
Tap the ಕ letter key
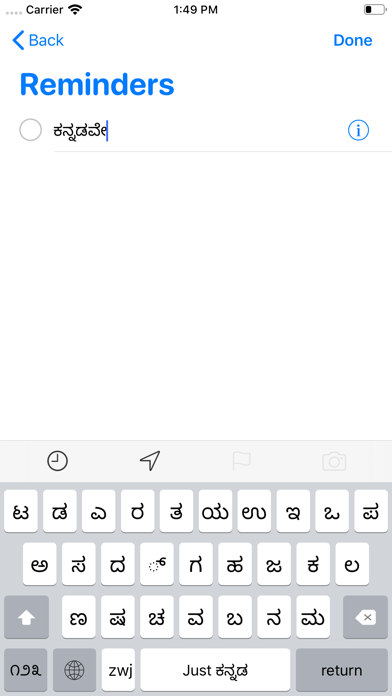click(313, 564)
